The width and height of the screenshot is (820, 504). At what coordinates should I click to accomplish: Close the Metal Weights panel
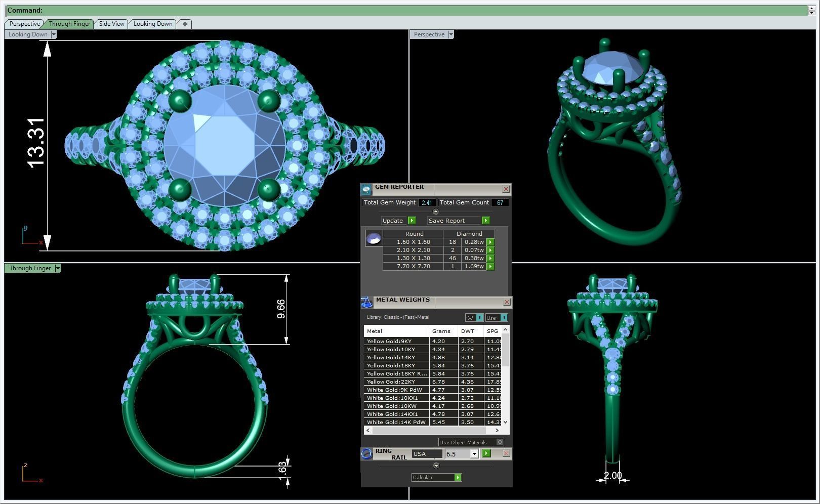coord(507,302)
